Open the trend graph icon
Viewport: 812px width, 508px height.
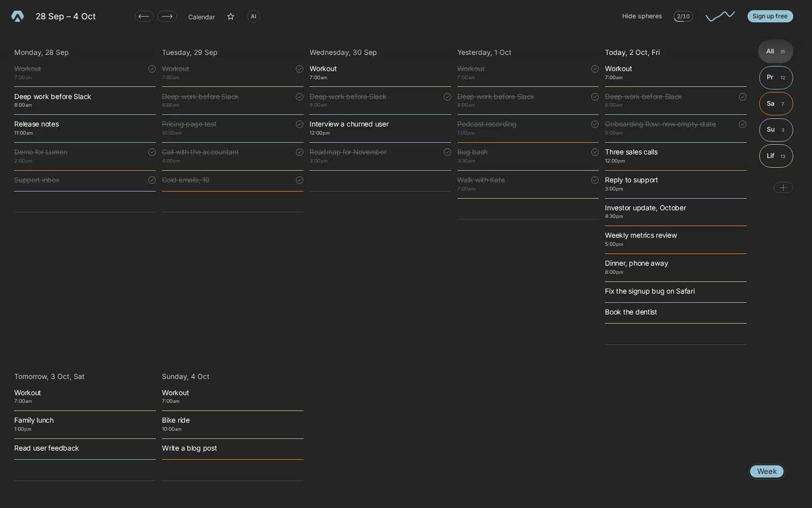pyautogui.click(x=720, y=16)
